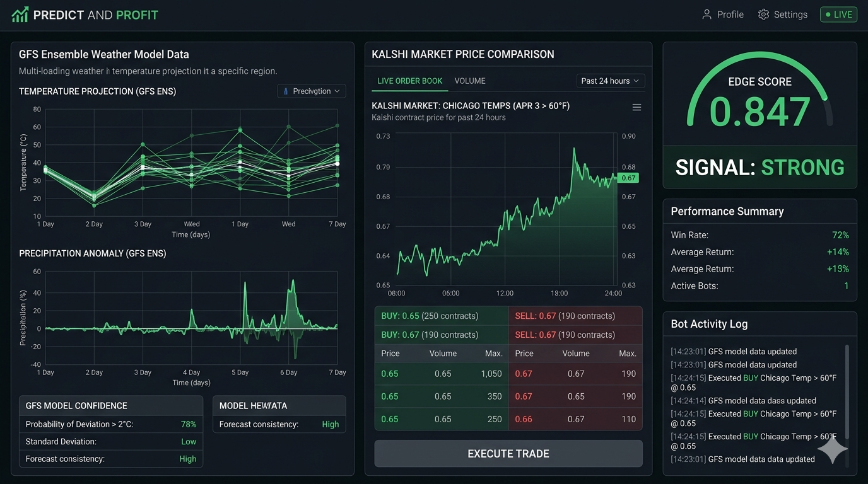Image resolution: width=868 pixels, height=484 pixels.
Task: Open the Kalshi chart hamburger menu icon
Action: pyautogui.click(x=636, y=107)
